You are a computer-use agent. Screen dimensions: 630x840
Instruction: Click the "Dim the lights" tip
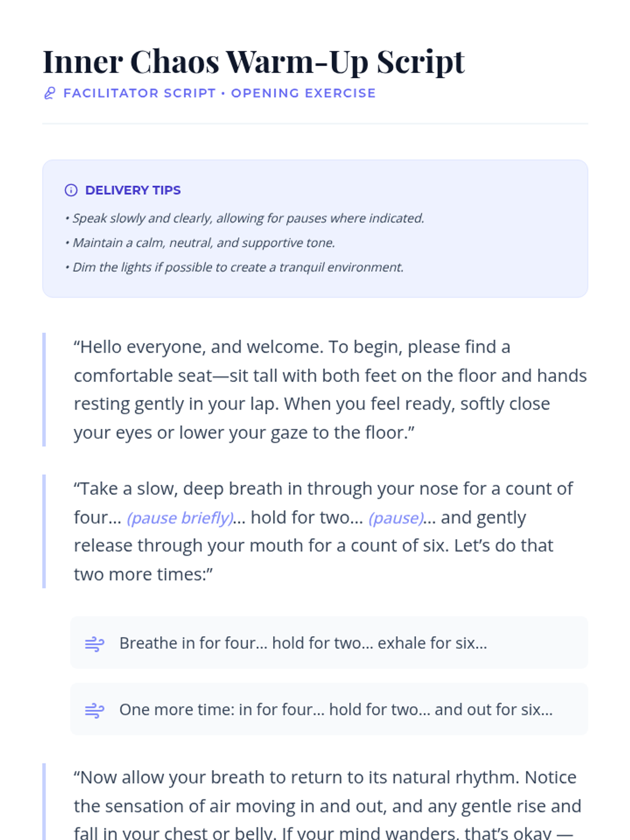click(238, 267)
